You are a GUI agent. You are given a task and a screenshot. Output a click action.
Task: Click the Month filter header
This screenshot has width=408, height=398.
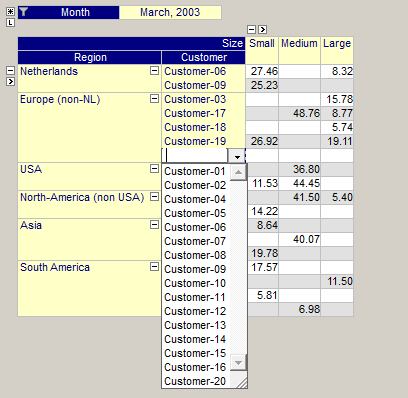[x=69, y=12]
